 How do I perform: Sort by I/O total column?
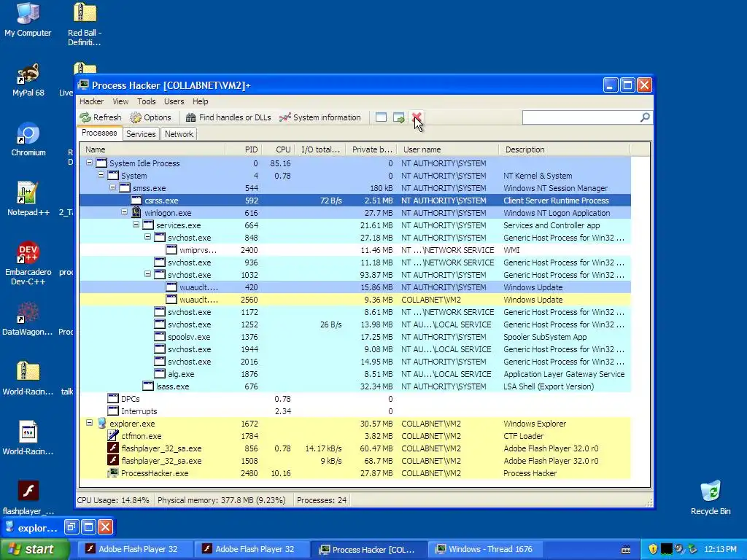click(x=320, y=149)
